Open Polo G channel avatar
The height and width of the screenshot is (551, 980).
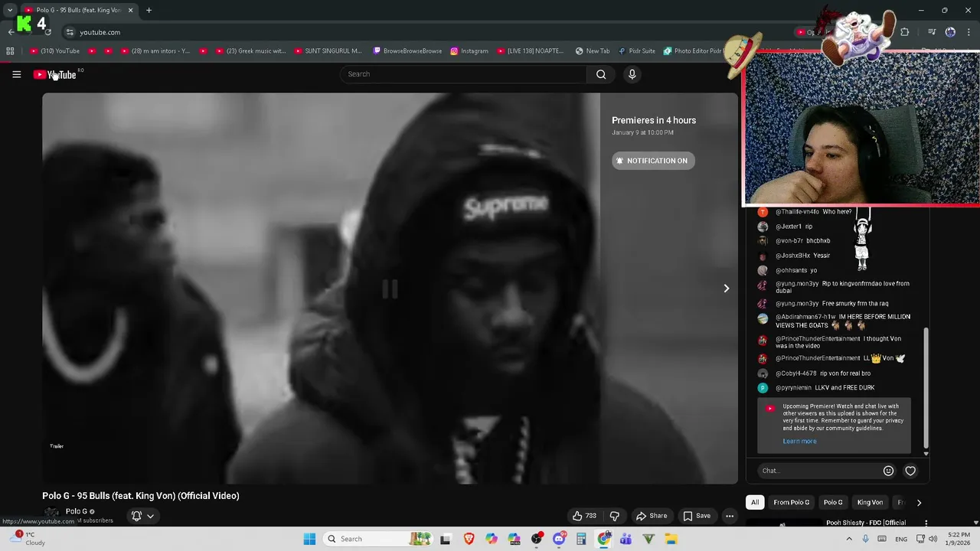click(51, 514)
